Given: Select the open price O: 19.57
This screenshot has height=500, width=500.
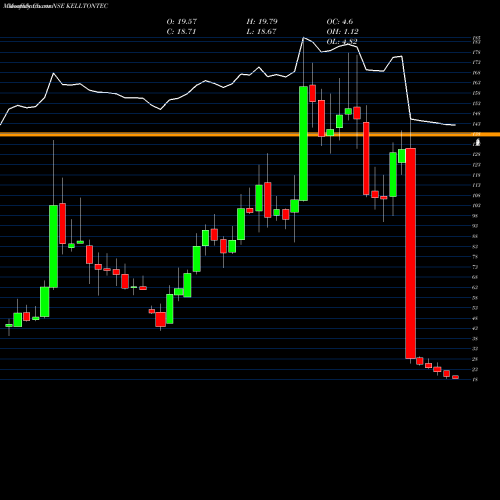Looking at the screenshot, I should click(182, 21).
